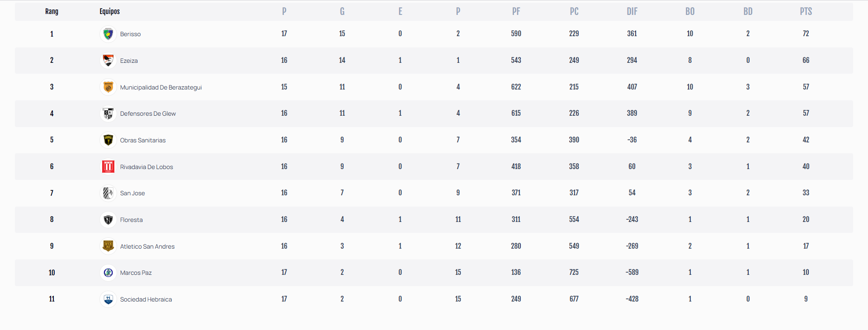Screen dimensions: 868x330
Task: Click the Rivadavia De Lobos team name
Action: coord(146,167)
